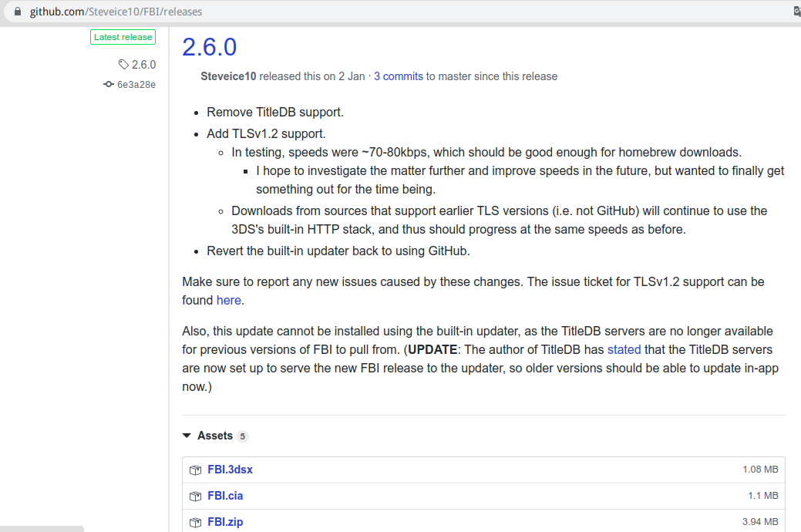Click 'Revert the built-in updater' bullet text
This screenshot has height=532, width=801.
tap(338, 251)
